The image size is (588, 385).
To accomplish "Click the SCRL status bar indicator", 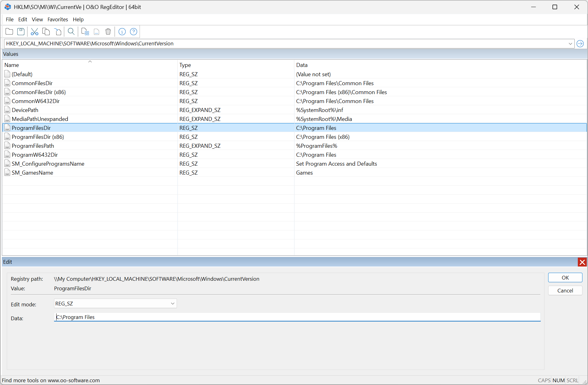I will 572,380.
